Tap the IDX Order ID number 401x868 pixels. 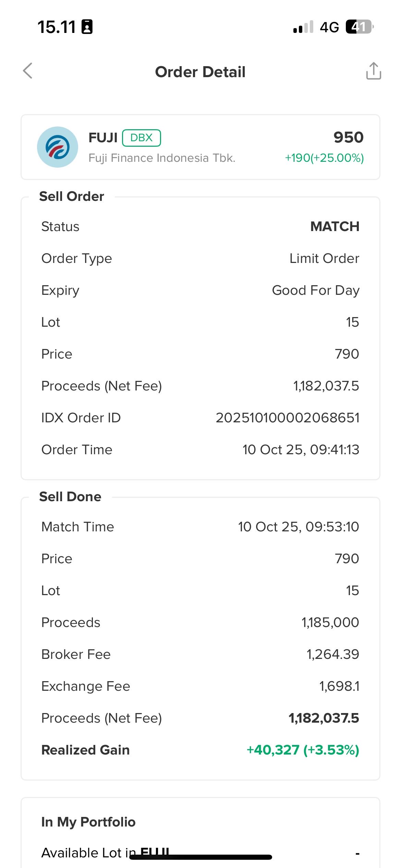(287, 418)
